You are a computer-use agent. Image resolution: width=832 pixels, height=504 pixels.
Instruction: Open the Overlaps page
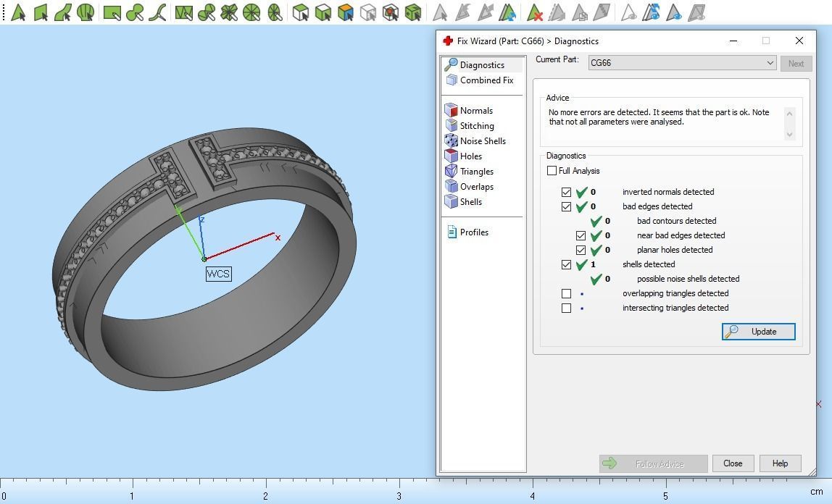(x=470, y=187)
